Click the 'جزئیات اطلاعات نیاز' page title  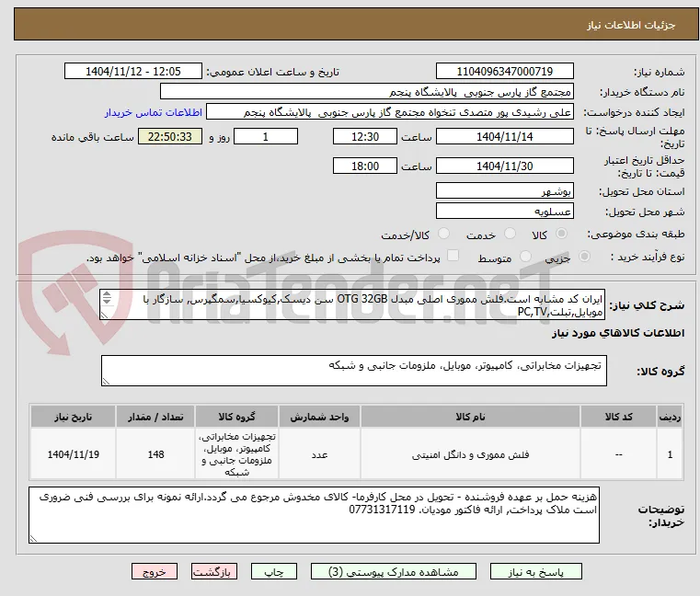click(x=631, y=26)
